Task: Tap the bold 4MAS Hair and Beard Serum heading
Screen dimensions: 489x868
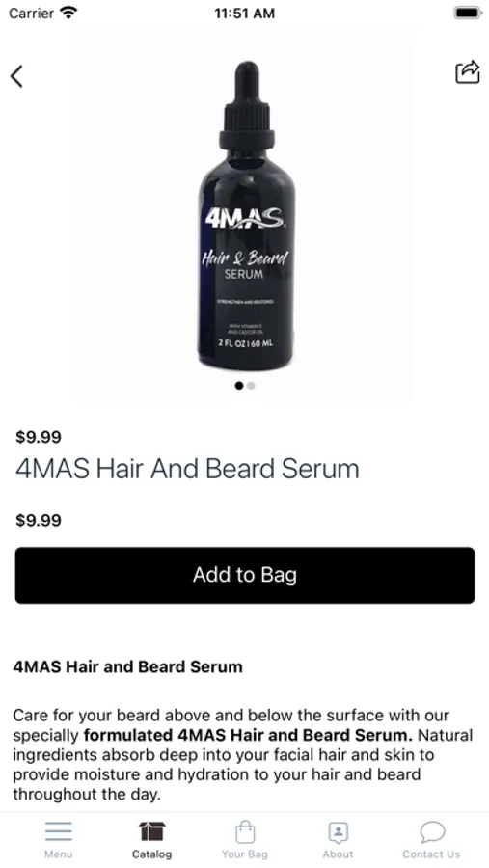Action: coord(128,666)
